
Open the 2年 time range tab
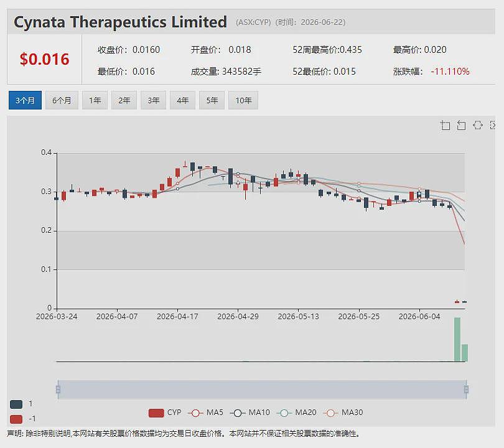coord(124,100)
